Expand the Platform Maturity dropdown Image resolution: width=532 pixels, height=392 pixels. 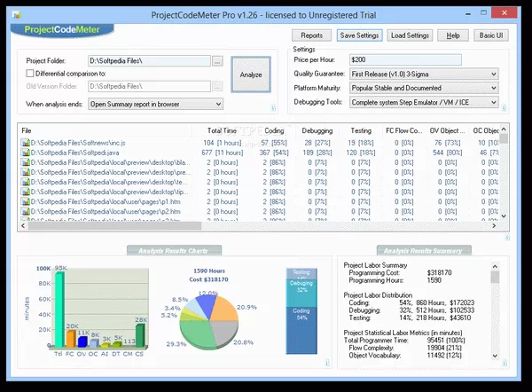[424, 89]
